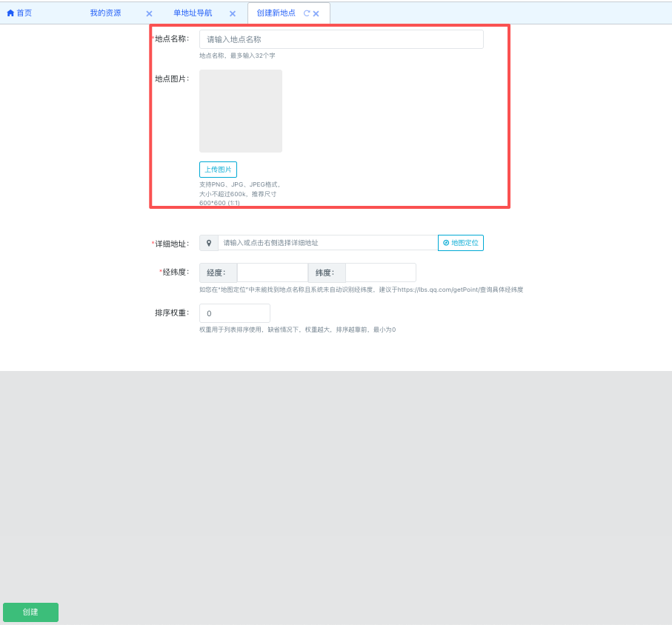Click the 排序权重 number field
The height and width of the screenshot is (625, 672).
(x=234, y=313)
